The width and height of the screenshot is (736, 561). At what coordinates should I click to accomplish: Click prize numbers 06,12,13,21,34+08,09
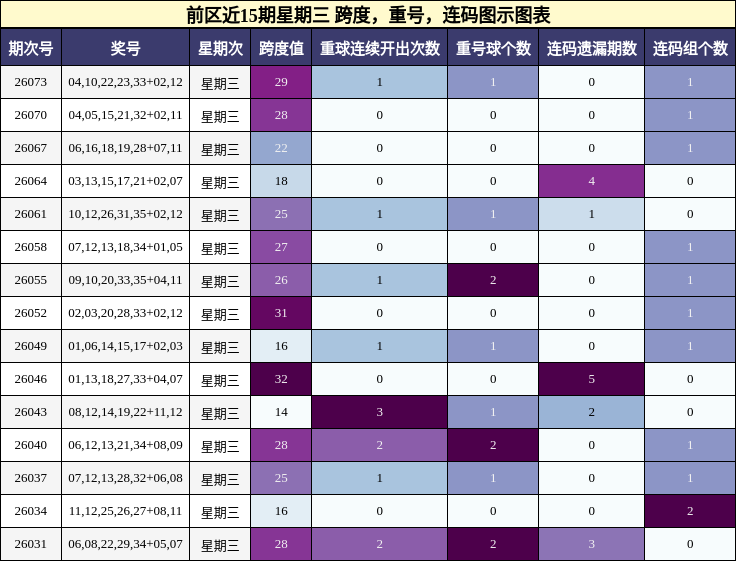coord(125,445)
